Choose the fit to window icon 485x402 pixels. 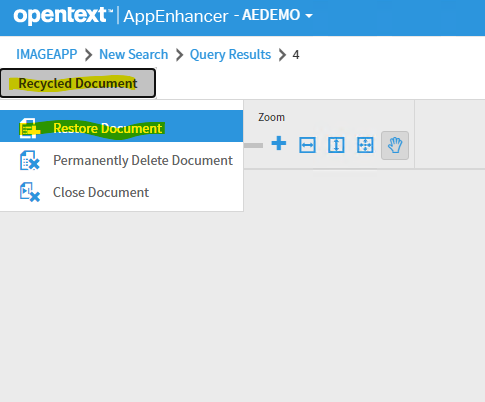(365, 145)
